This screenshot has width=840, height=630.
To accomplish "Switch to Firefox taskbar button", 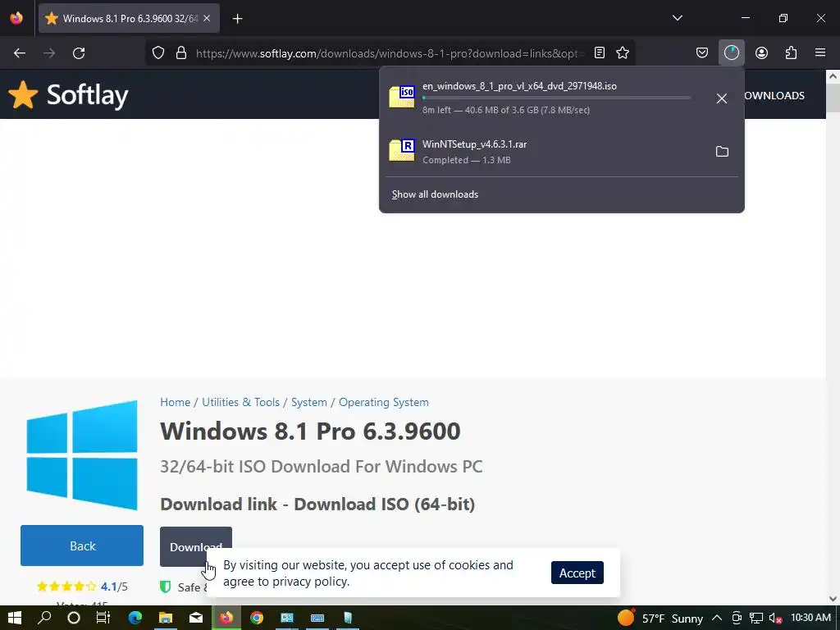I will (226, 618).
